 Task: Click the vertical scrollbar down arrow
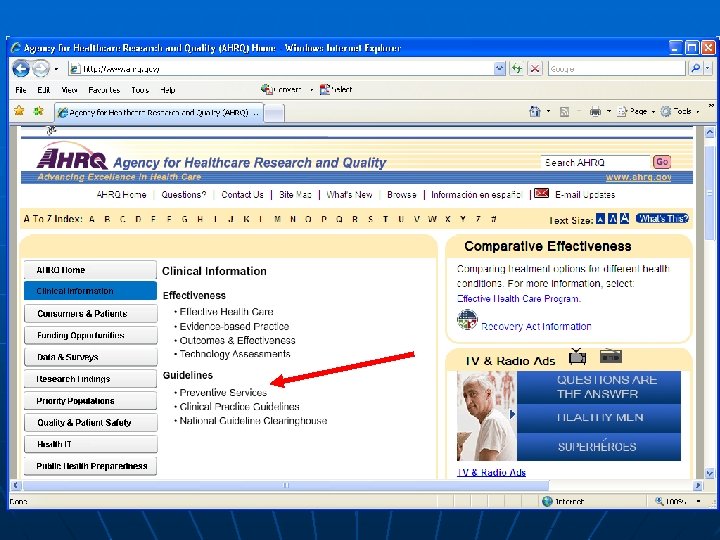coord(709,473)
